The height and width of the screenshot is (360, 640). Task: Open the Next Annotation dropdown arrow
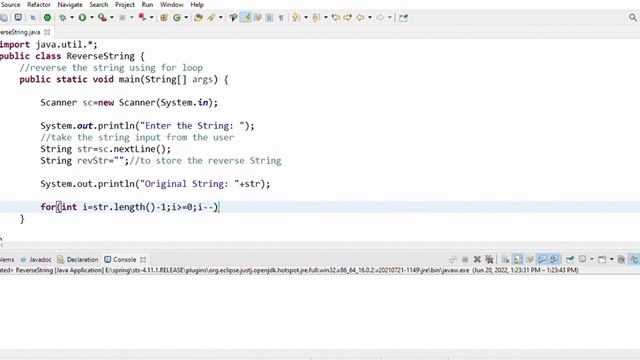tap(306, 18)
